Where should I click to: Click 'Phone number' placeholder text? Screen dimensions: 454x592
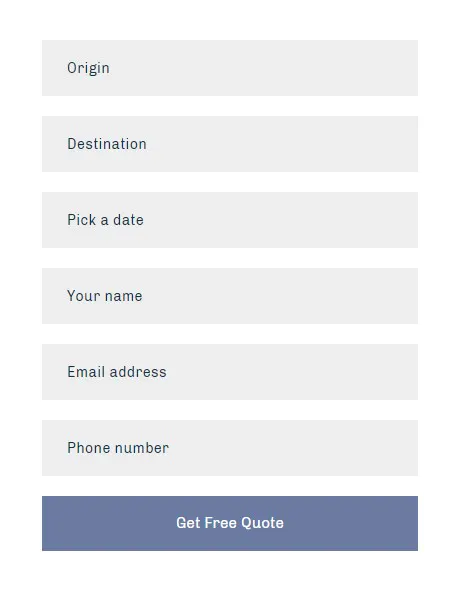pos(118,448)
